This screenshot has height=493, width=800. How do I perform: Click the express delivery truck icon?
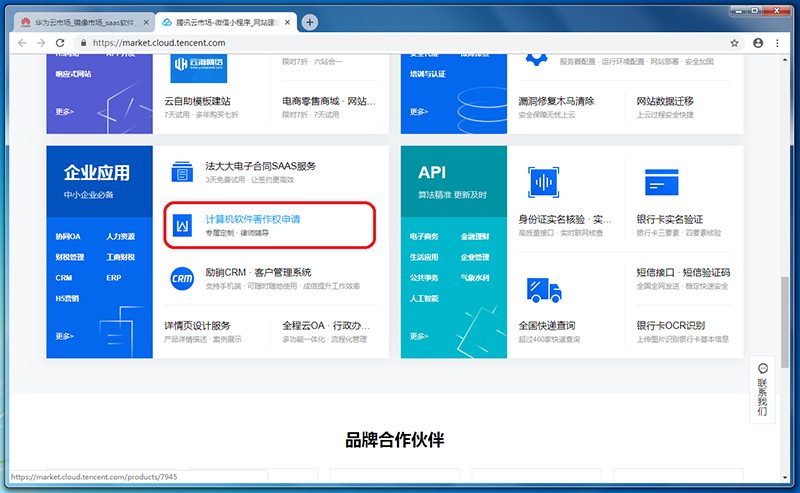(543, 290)
